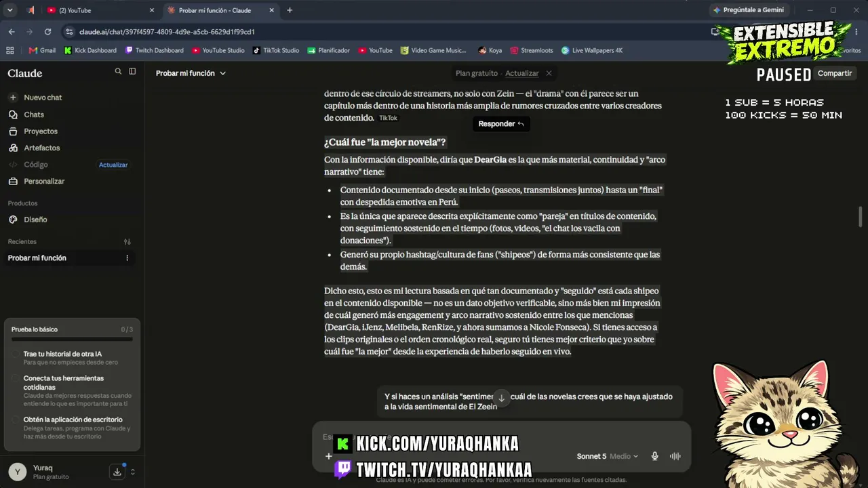Open the Gmail bookmark

coord(42,50)
